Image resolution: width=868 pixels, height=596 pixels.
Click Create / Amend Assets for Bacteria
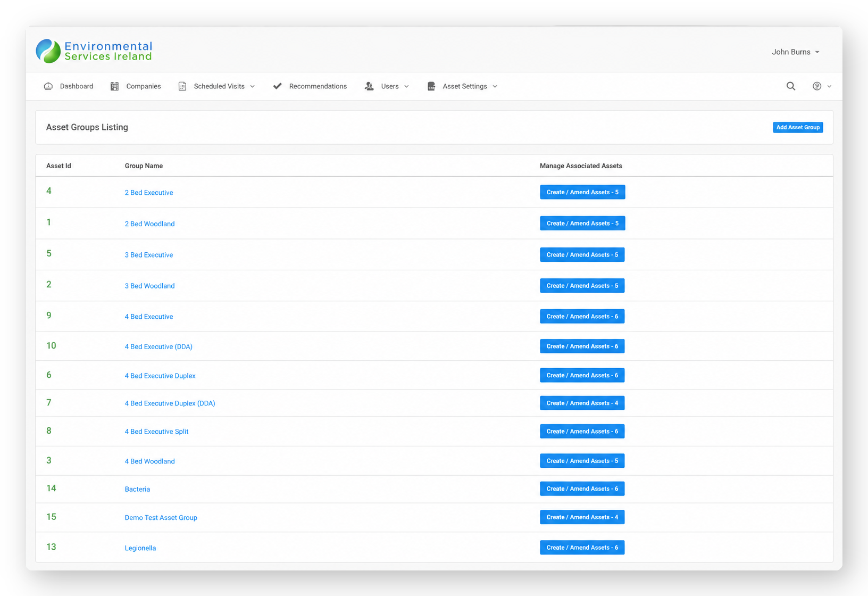(x=582, y=489)
